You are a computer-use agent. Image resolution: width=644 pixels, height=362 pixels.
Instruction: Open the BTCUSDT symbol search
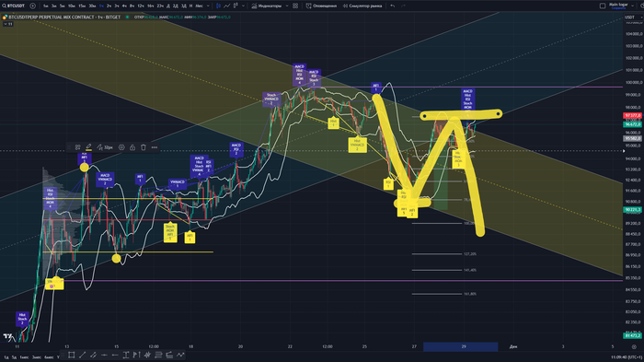point(14,6)
